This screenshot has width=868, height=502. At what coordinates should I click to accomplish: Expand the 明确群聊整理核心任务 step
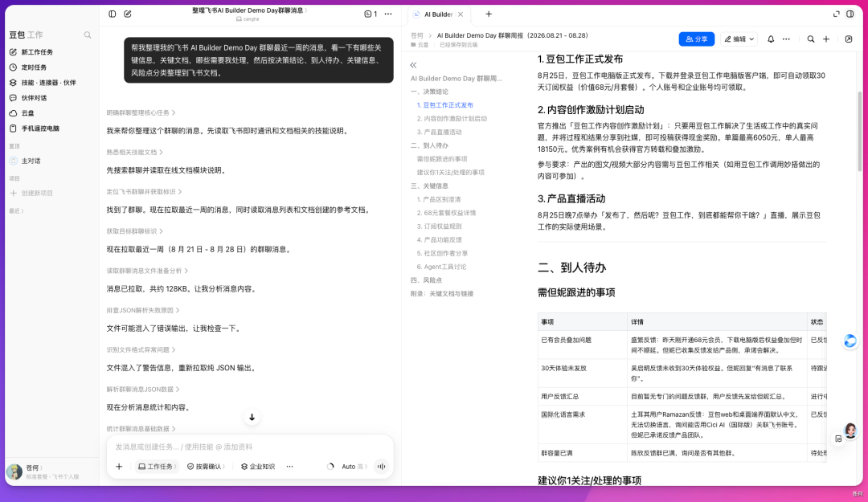(141, 112)
